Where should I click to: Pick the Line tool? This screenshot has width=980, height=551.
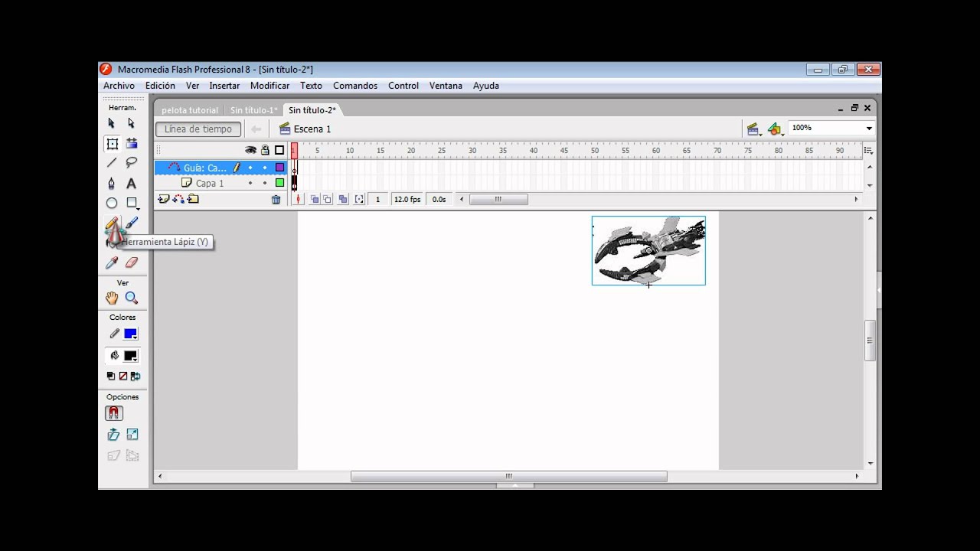coord(112,163)
